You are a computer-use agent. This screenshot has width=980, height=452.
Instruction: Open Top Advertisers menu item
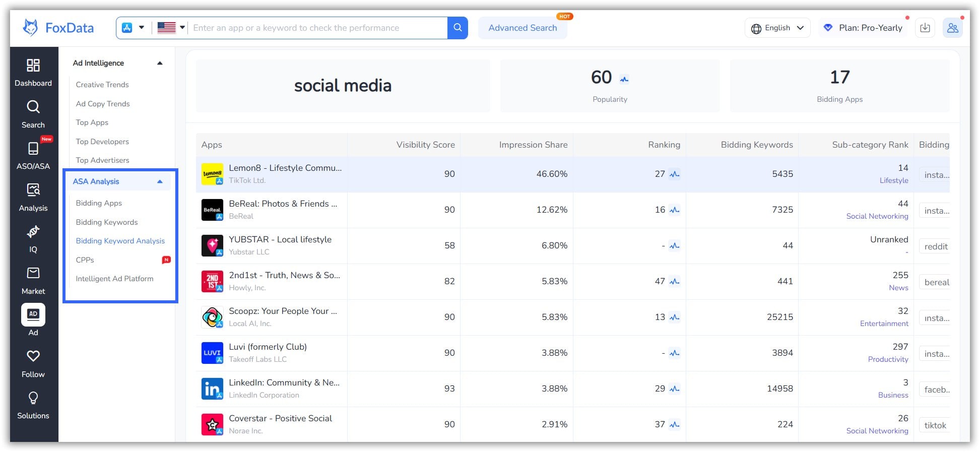(x=103, y=160)
